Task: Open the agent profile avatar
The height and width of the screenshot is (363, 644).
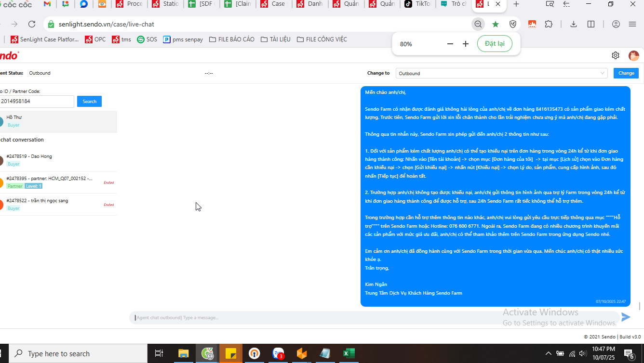Action: tap(634, 56)
